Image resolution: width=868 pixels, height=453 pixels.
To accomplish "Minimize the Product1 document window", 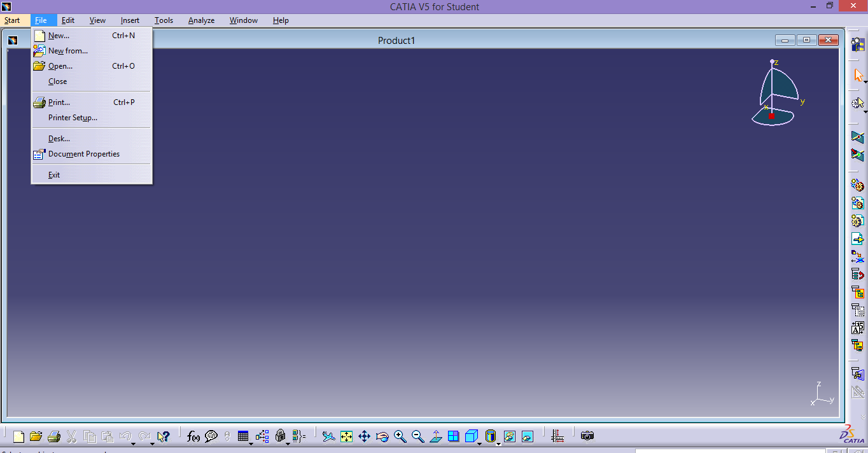I will click(785, 40).
